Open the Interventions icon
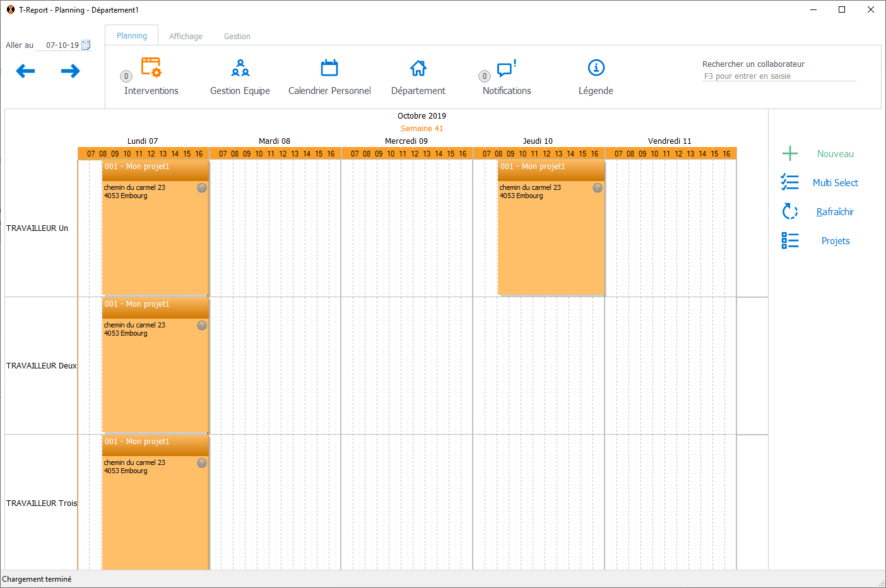The width and height of the screenshot is (886, 588). click(x=151, y=68)
